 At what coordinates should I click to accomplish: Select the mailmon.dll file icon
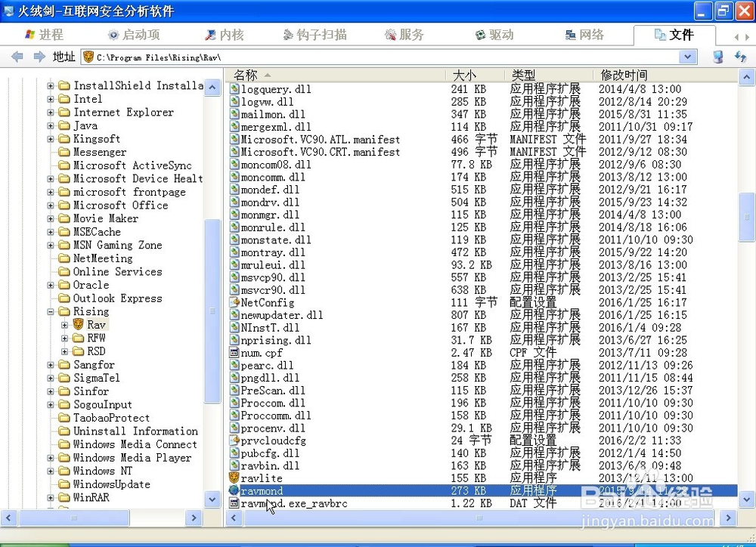(234, 114)
